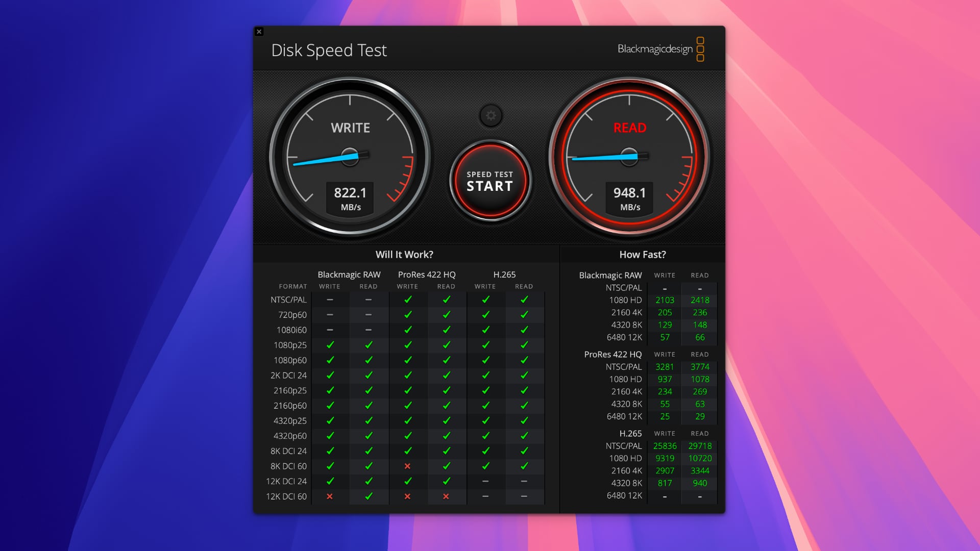Click the green check for 8K DCI 24 Blackmagic RAW read
Image resolution: width=980 pixels, height=551 pixels.
click(369, 451)
